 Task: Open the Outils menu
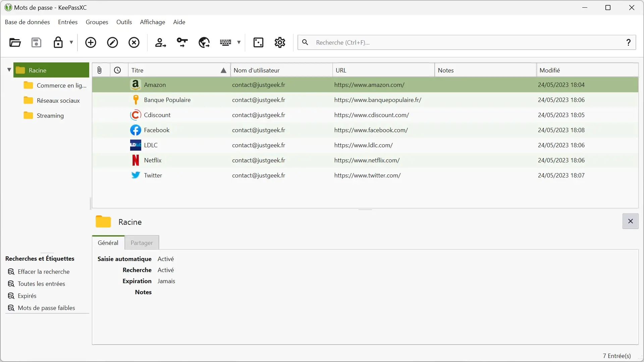click(x=124, y=22)
